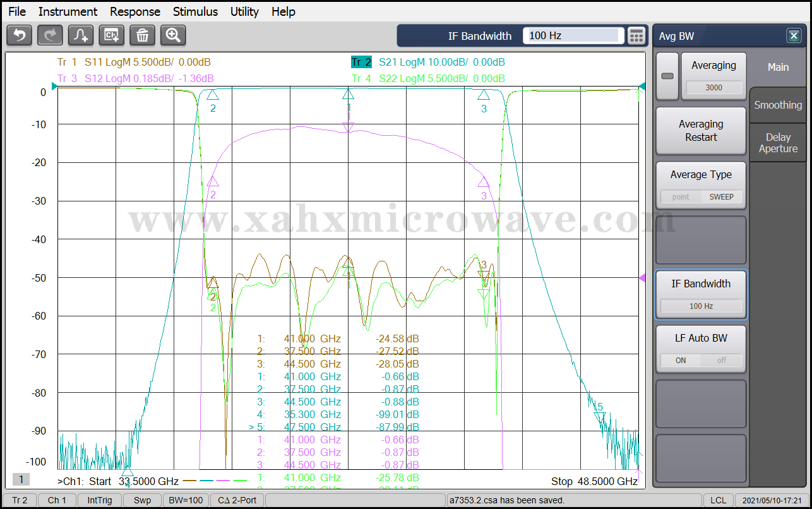This screenshot has height=509, width=812.
Task: Open the File menu
Action: tap(17, 11)
